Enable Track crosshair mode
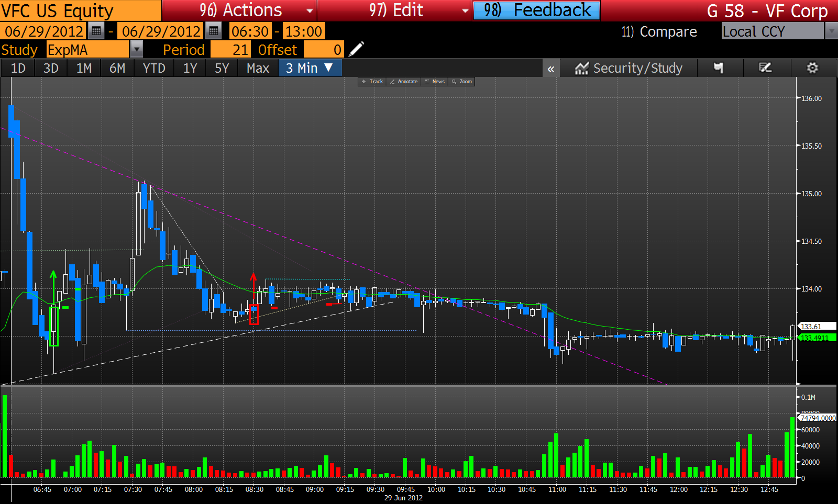 pos(372,82)
